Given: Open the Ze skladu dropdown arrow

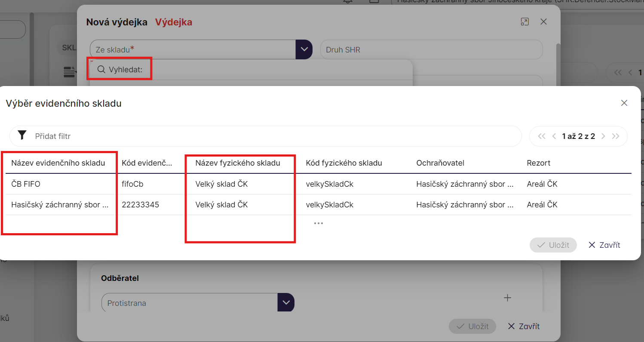Looking at the screenshot, I should tap(304, 49).
